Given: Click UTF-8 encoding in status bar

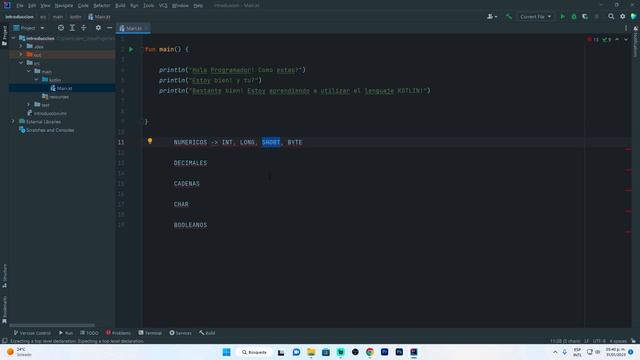Looking at the screenshot, I should (599, 341).
